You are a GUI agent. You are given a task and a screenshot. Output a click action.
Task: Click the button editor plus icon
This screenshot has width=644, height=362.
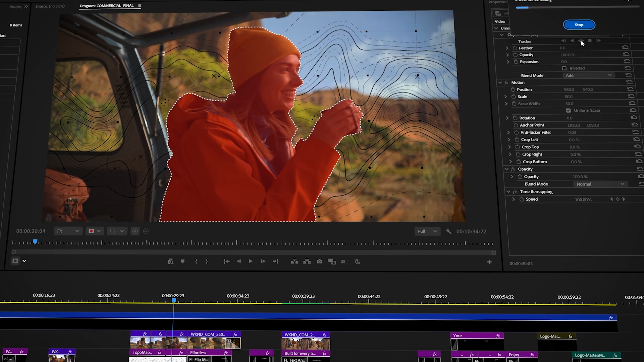pos(489,262)
